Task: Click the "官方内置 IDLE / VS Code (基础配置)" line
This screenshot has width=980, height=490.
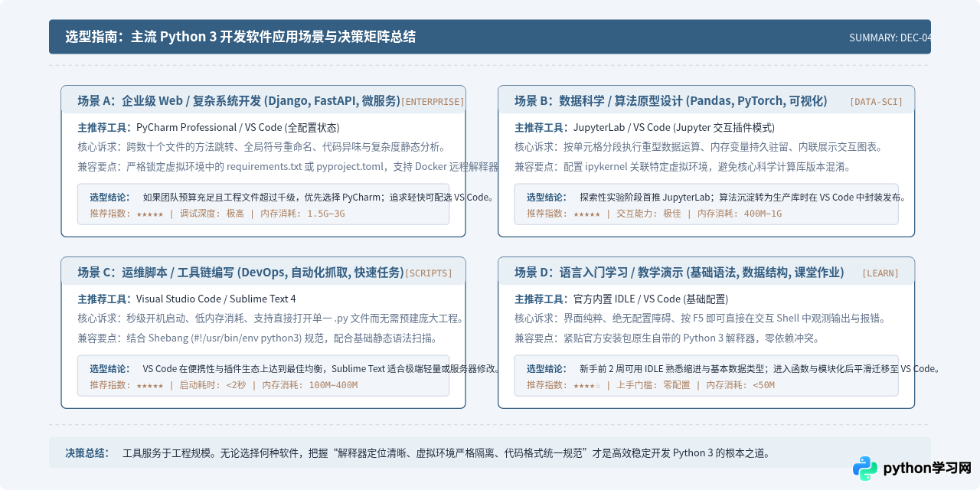Action: (622, 299)
